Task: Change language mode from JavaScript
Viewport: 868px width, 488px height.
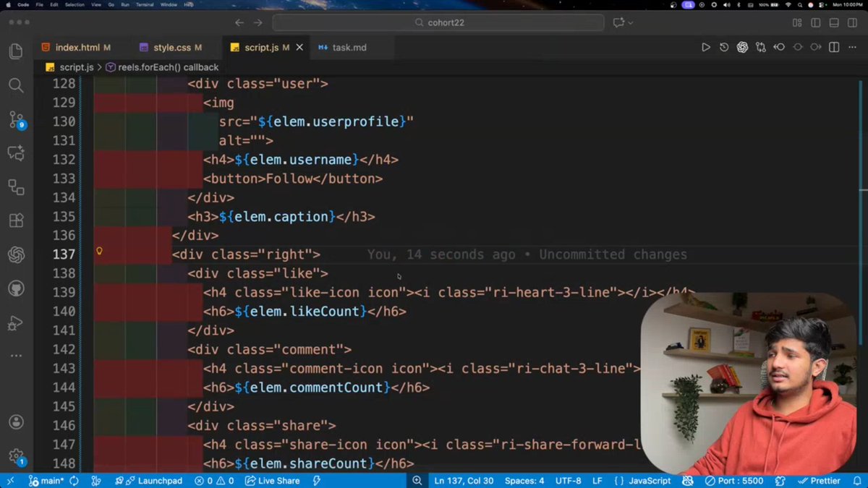Action: (x=649, y=480)
